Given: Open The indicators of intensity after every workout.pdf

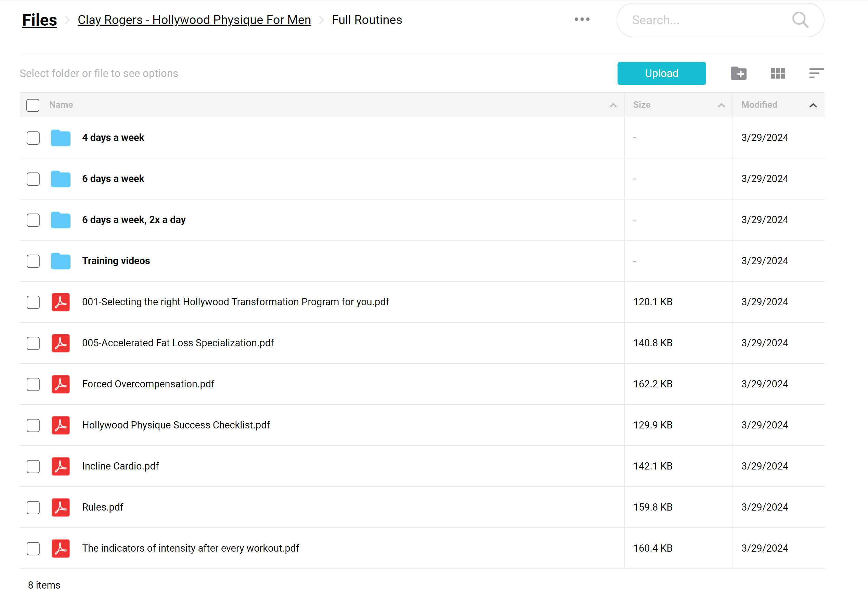Looking at the screenshot, I should coord(191,548).
